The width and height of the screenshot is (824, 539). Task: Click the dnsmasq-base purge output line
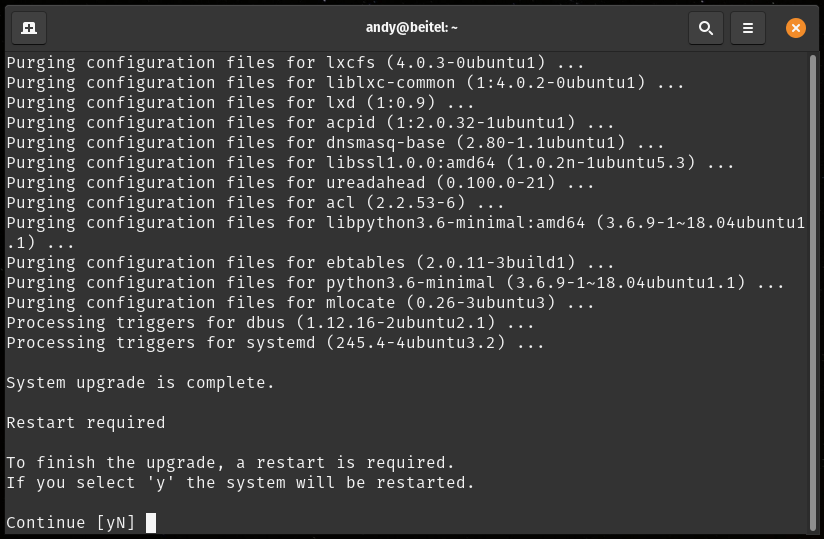[335, 143]
